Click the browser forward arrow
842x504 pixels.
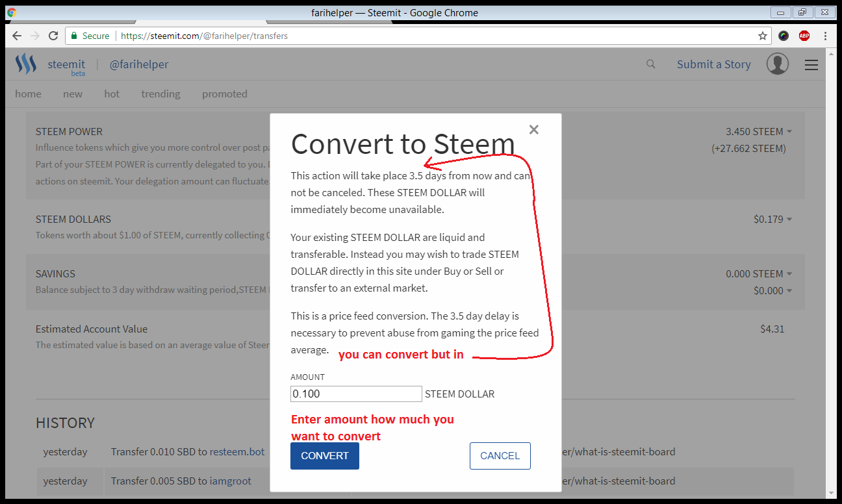pos(35,36)
